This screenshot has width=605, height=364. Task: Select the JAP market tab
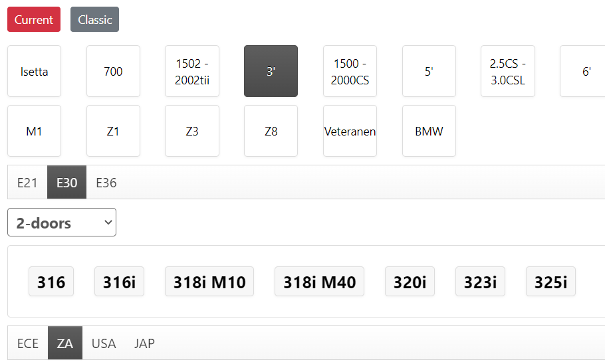[144, 343]
